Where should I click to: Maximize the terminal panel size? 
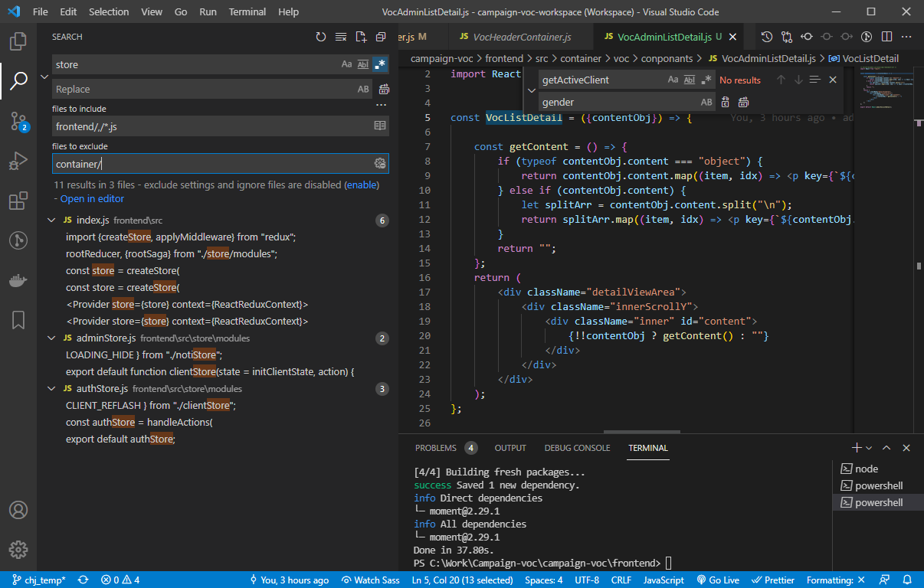[886, 448]
